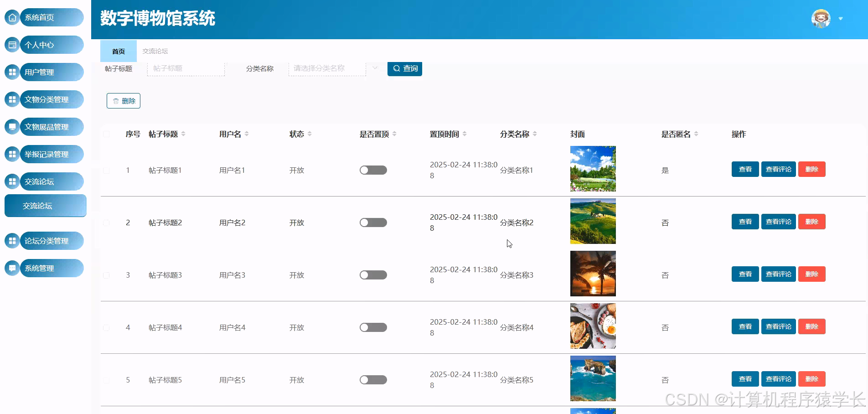This screenshot has height=414, width=868.
Task: Open the 系统首页 home icon in sidebar
Action: pyautogui.click(x=11, y=17)
